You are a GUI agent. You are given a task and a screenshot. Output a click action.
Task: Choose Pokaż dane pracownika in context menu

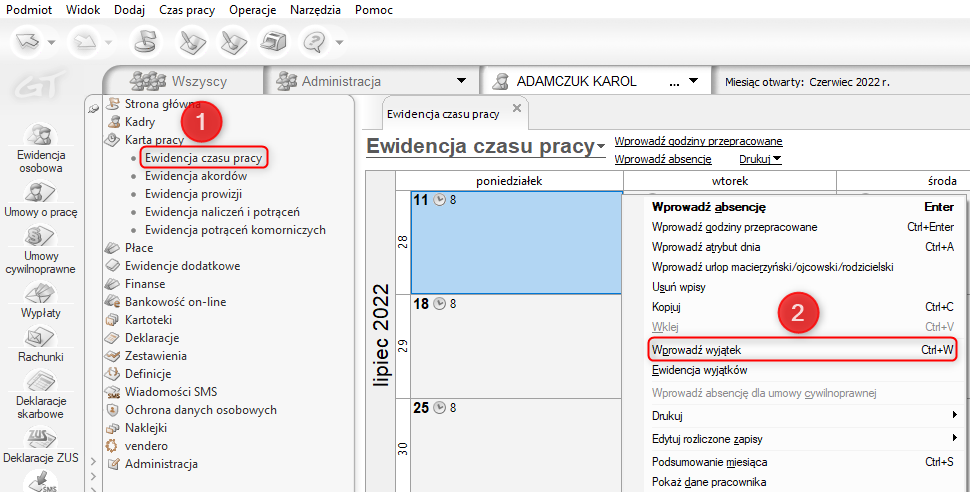pos(802,482)
